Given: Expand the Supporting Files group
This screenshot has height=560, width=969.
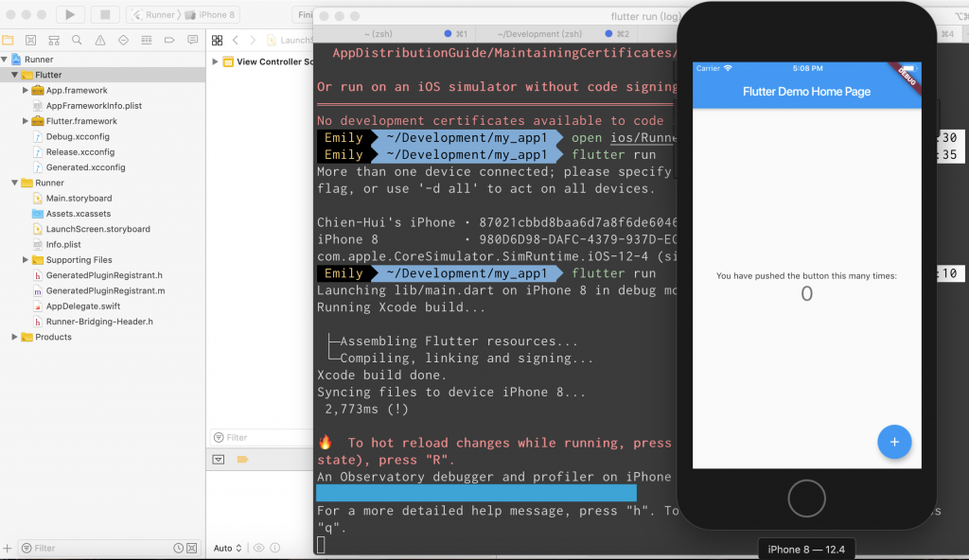Looking at the screenshot, I should (26, 259).
